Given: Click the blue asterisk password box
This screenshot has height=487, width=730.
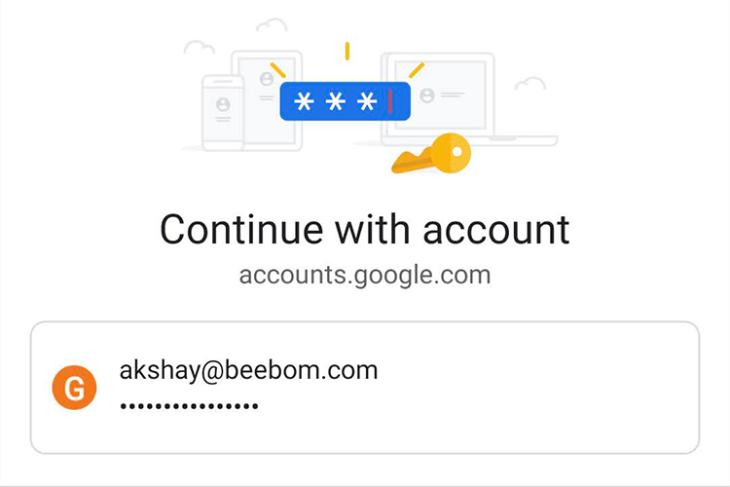Looking at the screenshot, I should (345, 101).
